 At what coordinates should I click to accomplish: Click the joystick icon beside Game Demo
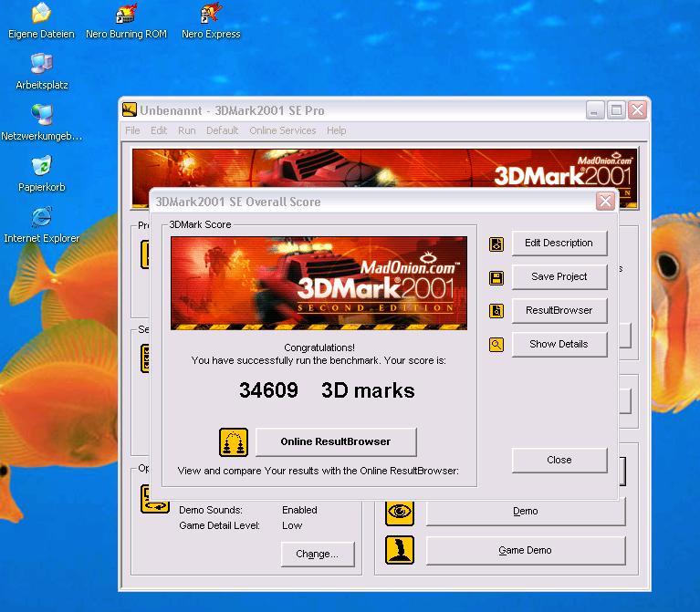(x=400, y=550)
